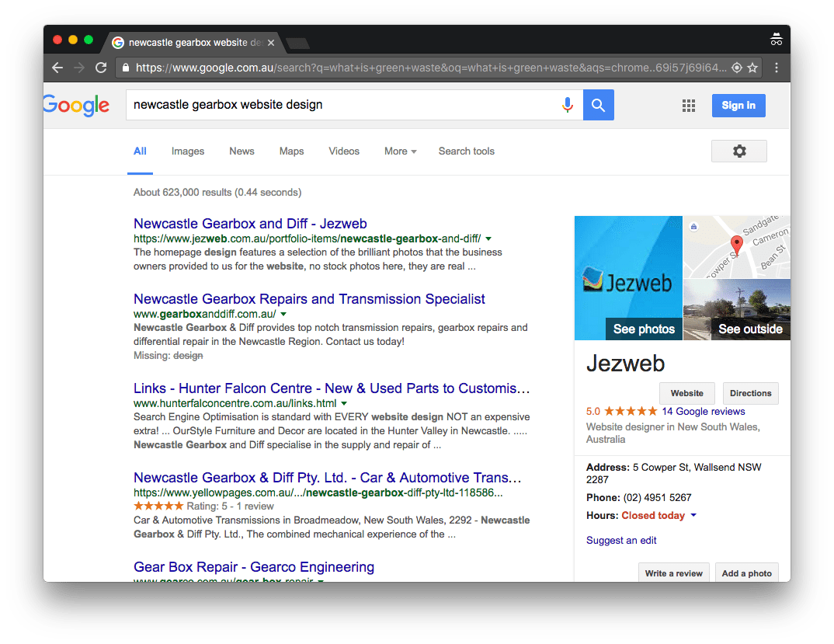Switch to the News tab
834x644 pixels.
[x=242, y=151]
